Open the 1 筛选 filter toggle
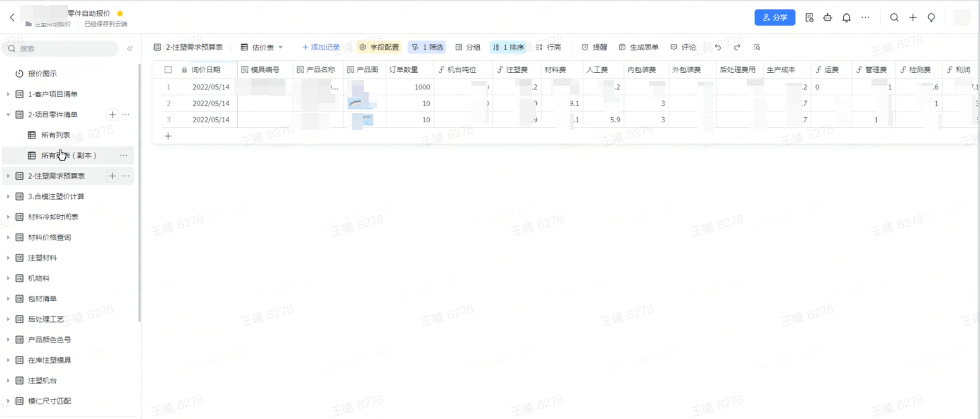This screenshot has height=419, width=980. click(427, 48)
